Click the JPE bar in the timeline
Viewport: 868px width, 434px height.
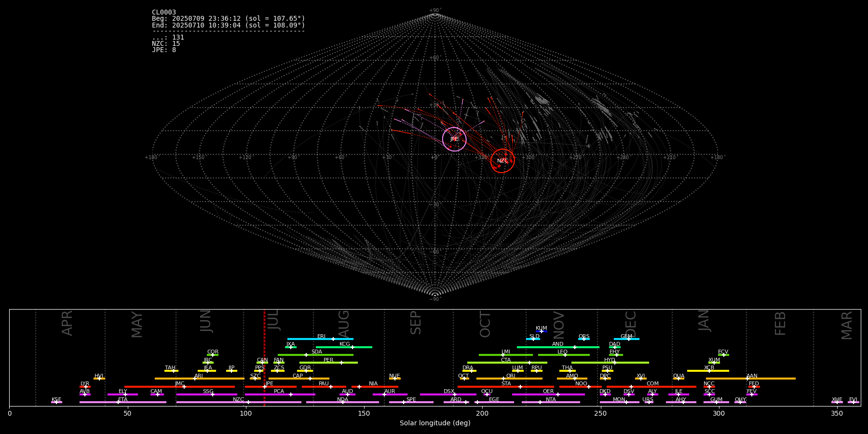coord(271,387)
